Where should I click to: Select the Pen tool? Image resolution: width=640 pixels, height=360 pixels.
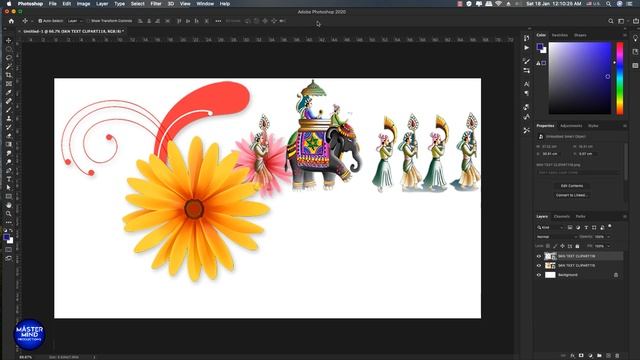tap(9, 170)
